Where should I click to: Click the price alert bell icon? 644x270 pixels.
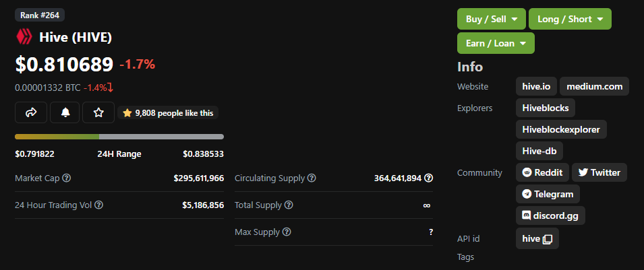pos(65,112)
